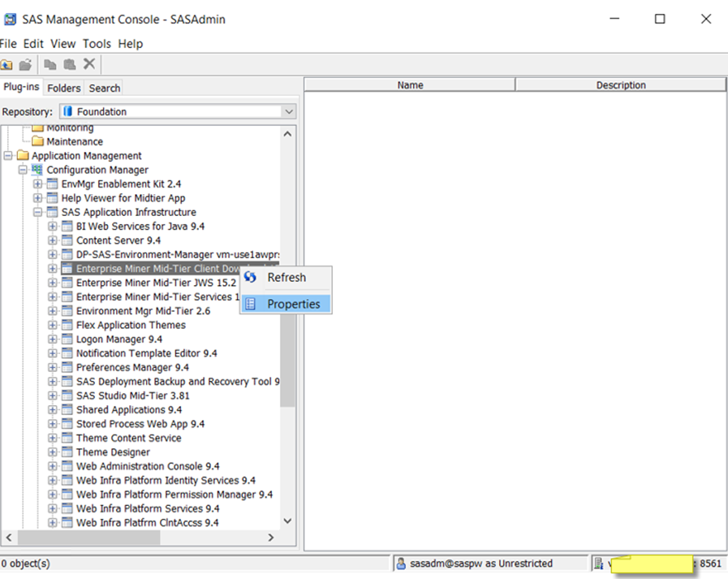Click the Name column header
728x579 pixels.
click(410, 84)
